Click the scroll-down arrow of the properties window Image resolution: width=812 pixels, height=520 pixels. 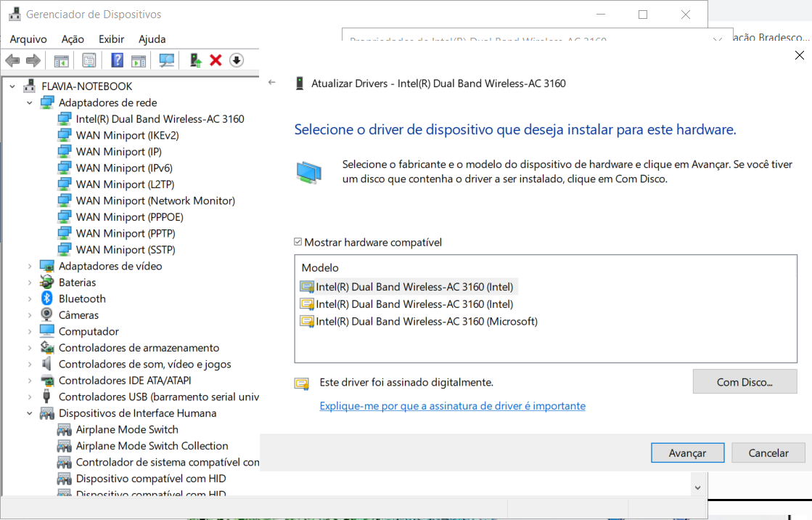697,487
